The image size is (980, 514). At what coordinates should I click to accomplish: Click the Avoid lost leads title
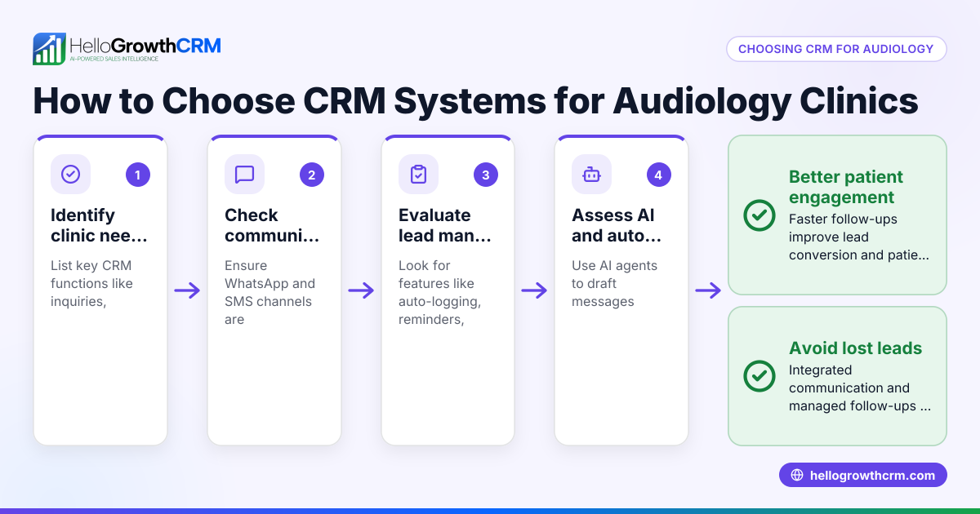[x=855, y=348]
